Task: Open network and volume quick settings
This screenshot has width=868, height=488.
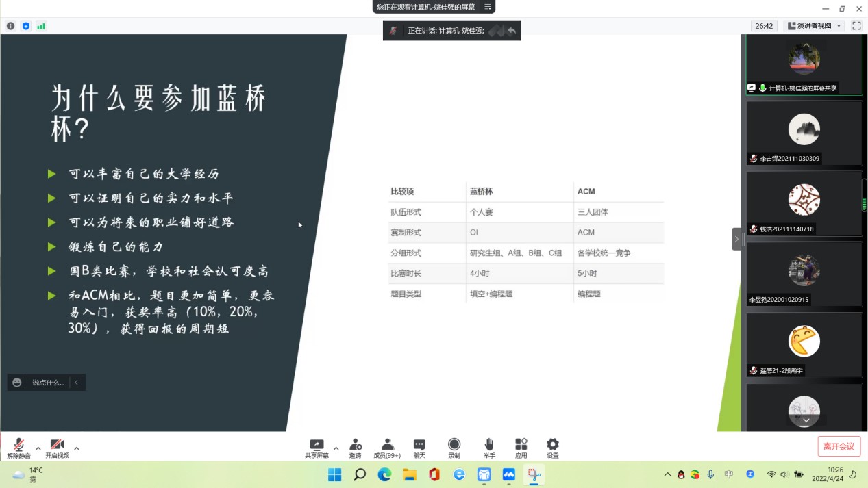Action: (785, 474)
